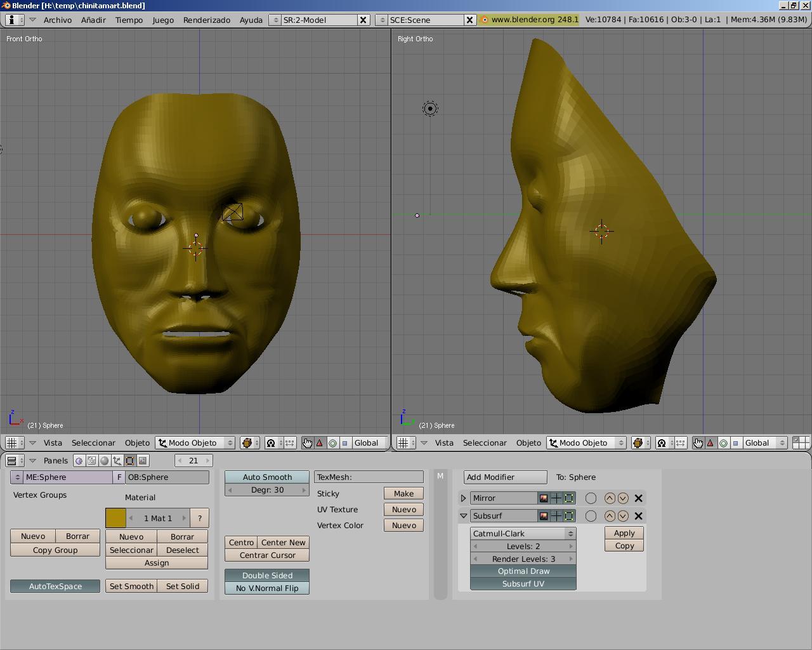Open the Archivo menu
This screenshot has height=650, width=812.
coord(57,20)
